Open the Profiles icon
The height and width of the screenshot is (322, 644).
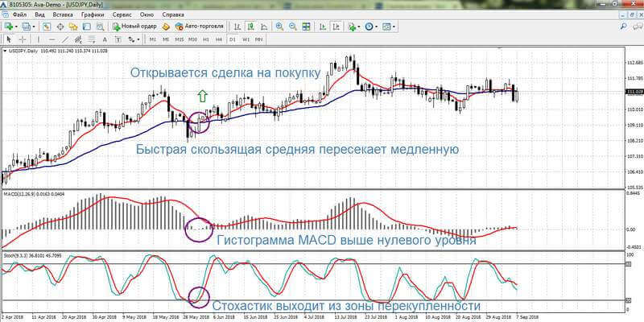(27, 27)
